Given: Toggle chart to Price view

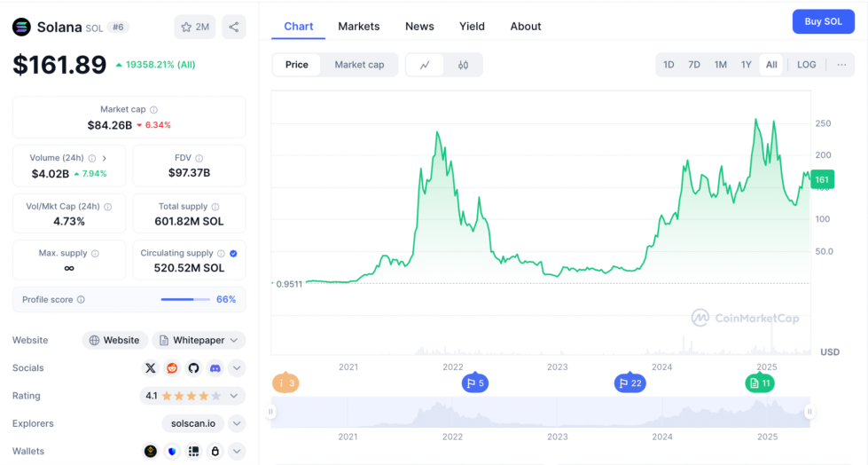Looking at the screenshot, I should 297,65.
